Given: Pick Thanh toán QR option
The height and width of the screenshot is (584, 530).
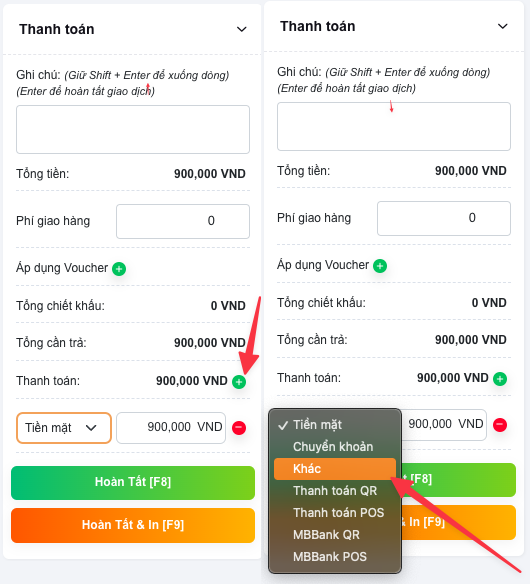Looking at the screenshot, I should pyautogui.click(x=335, y=491).
